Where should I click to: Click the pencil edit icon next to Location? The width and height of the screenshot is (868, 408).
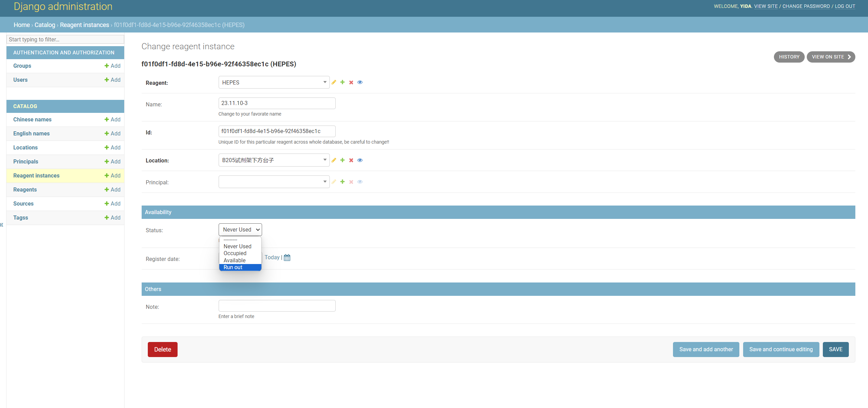pyautogui.click(x=334, y=160)
